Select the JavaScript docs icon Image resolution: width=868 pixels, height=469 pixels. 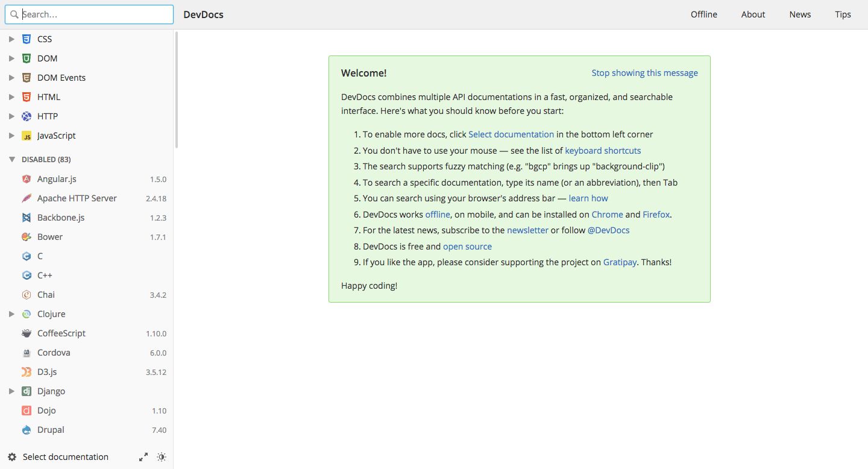pos(27,136)
